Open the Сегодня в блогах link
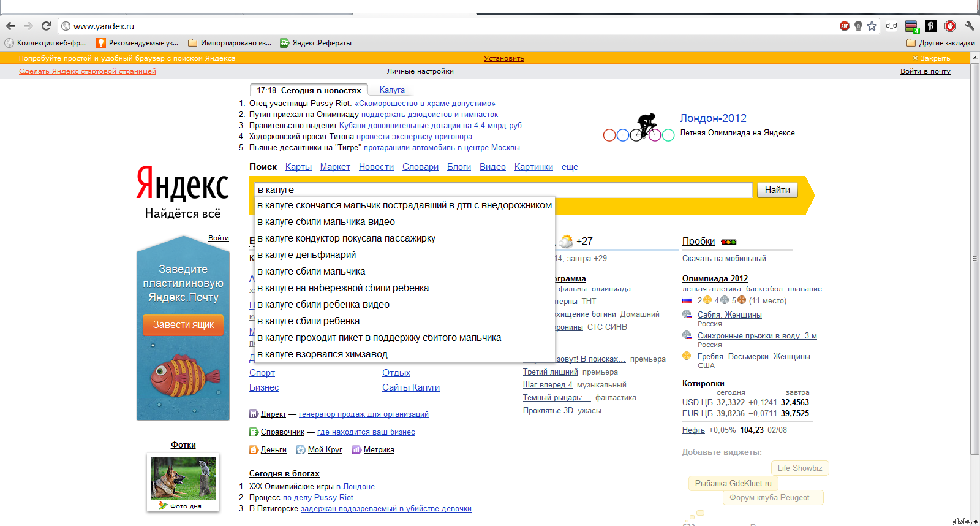Screen dimensions: 980x526 click(284, 473)
